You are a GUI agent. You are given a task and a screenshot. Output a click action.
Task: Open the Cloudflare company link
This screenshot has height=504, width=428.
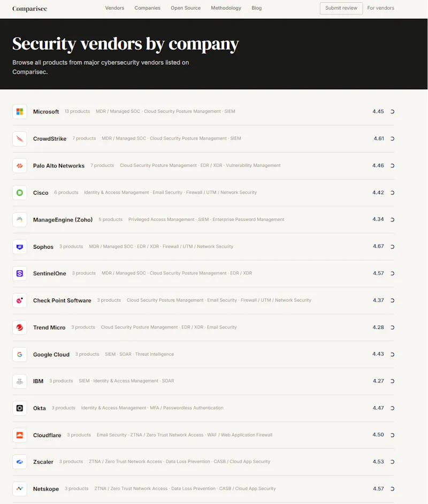point(47,435)
